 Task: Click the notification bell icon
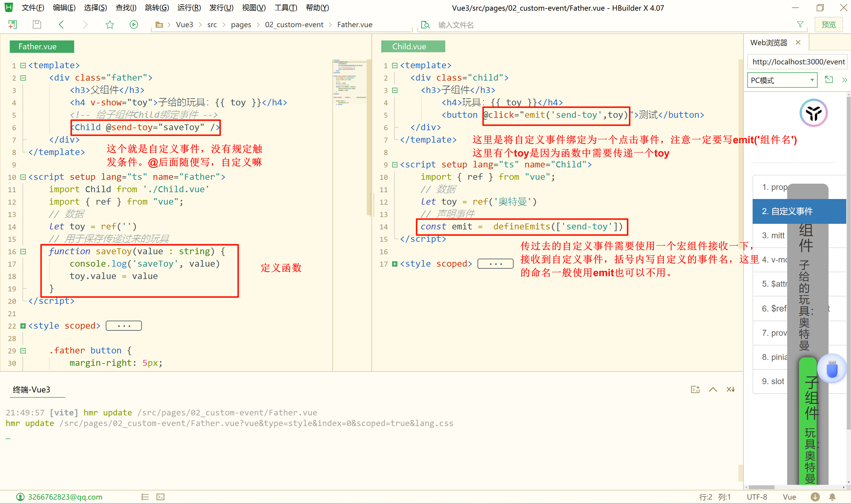[x=832, y=497]
